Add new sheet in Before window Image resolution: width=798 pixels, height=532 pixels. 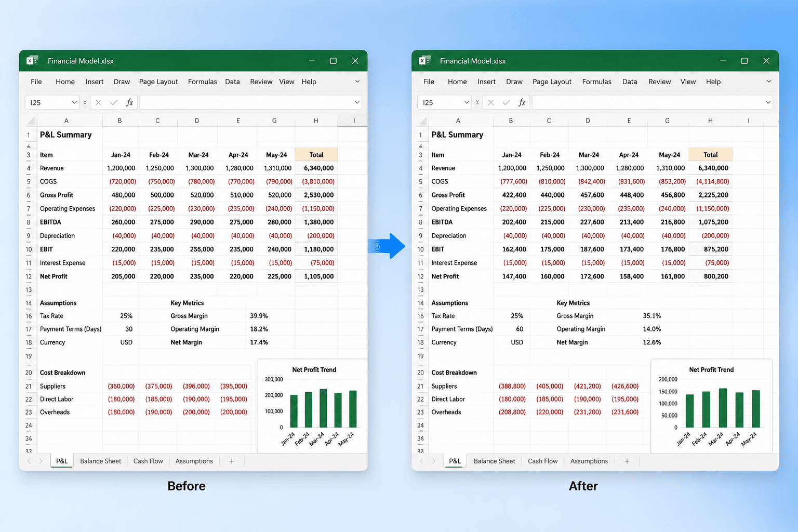(232, 461)
